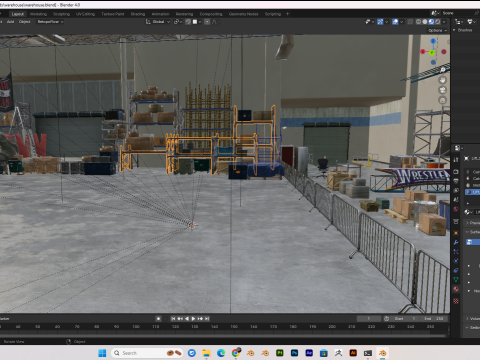Open the outliner display mode dropdown

459,22
